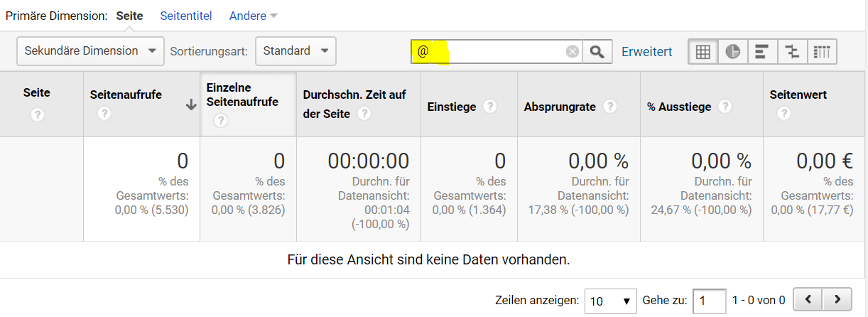The width and height of the screenshot is (868, 317).
Task: Click the Gehe zu page number field
Action: pos(708,301)
